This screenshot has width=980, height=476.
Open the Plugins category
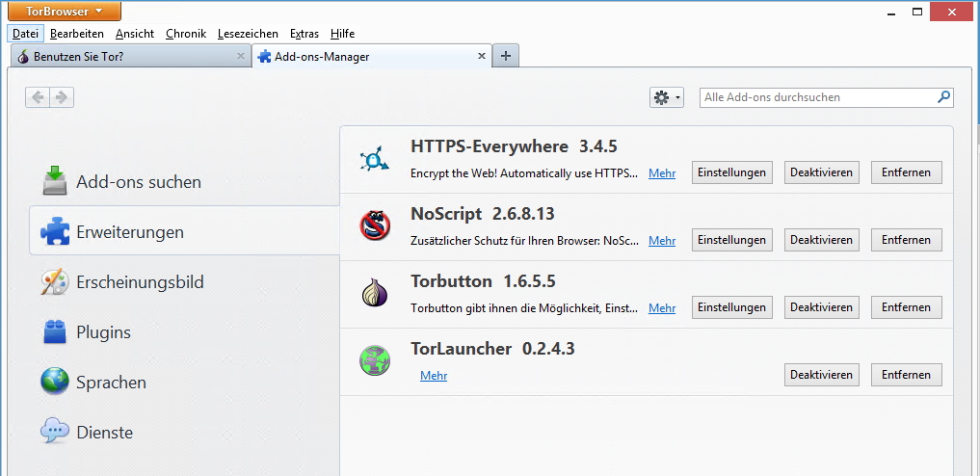[184, 331]
